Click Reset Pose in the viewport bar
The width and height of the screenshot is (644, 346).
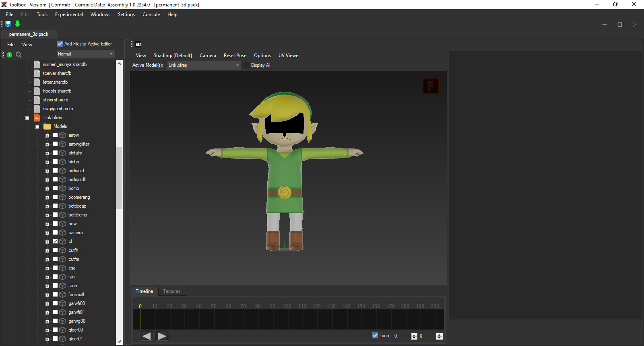(x=235, y=56)
